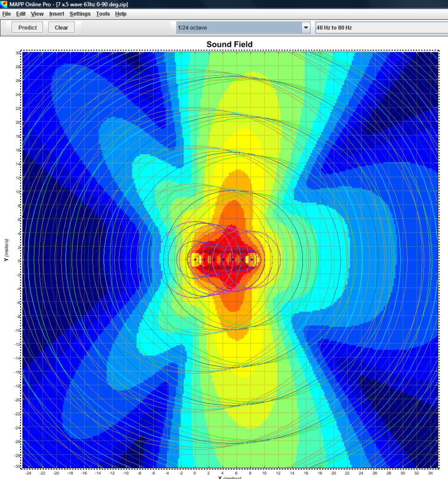Screen dimensions: 448x479
Task: Select the third loudspeaker from the left
Action: tap(214, 260)
